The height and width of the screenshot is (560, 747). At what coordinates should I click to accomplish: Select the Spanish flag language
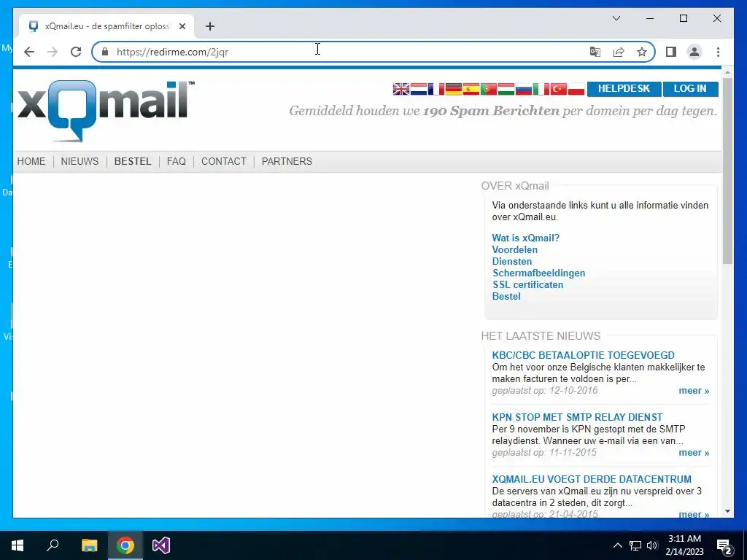click(x=471, y=89)
